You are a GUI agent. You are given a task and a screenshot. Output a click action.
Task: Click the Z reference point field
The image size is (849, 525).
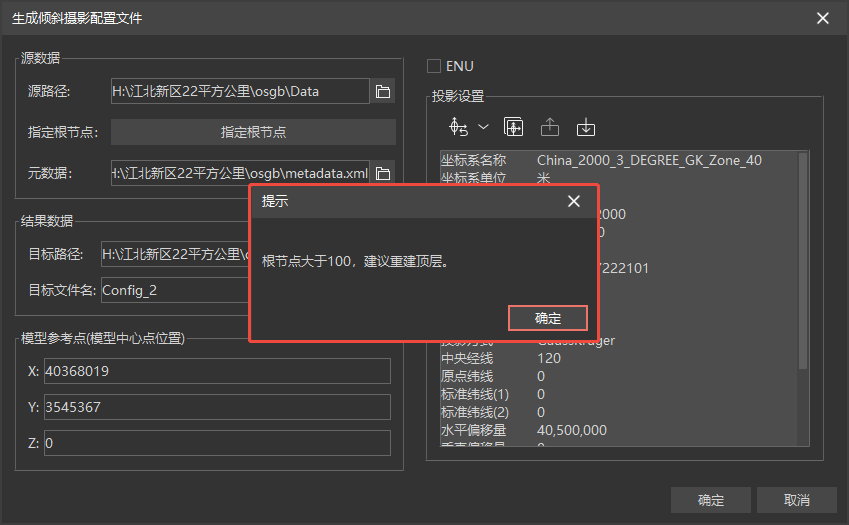(216, 442)
